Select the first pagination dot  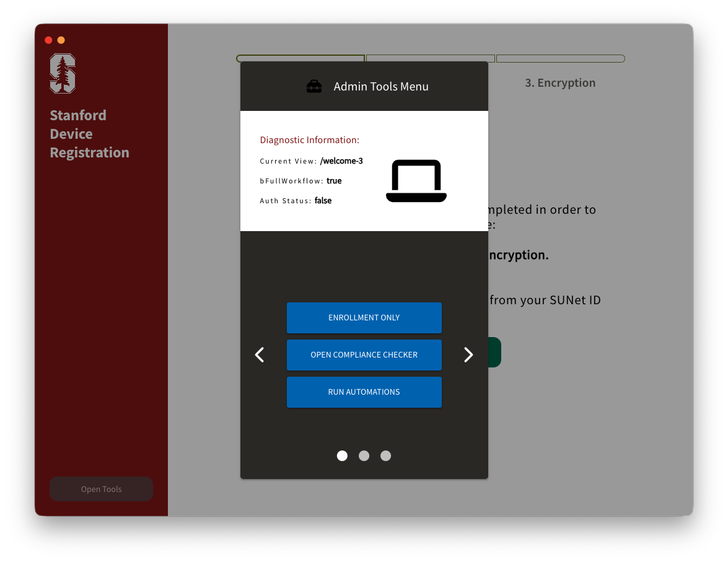click(342, 456)
